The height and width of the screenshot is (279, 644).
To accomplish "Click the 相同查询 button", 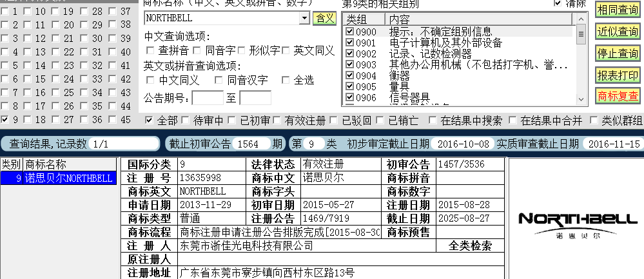I will (x=618, y=10).
